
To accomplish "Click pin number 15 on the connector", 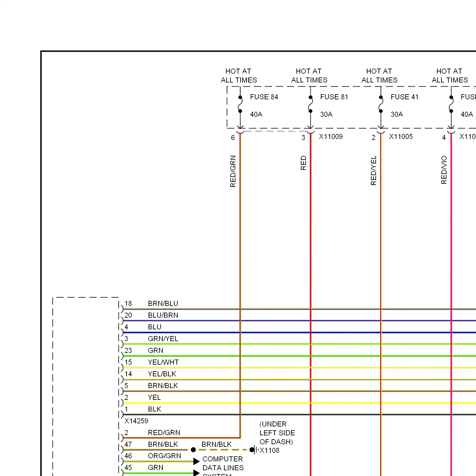I will click(x=128, y=362).
